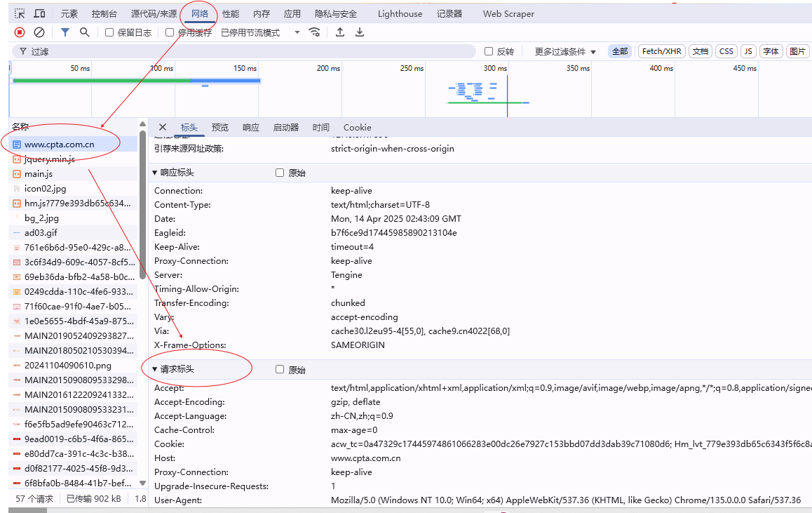
Task: Select the main.js request
Action: tap(39, 173)
